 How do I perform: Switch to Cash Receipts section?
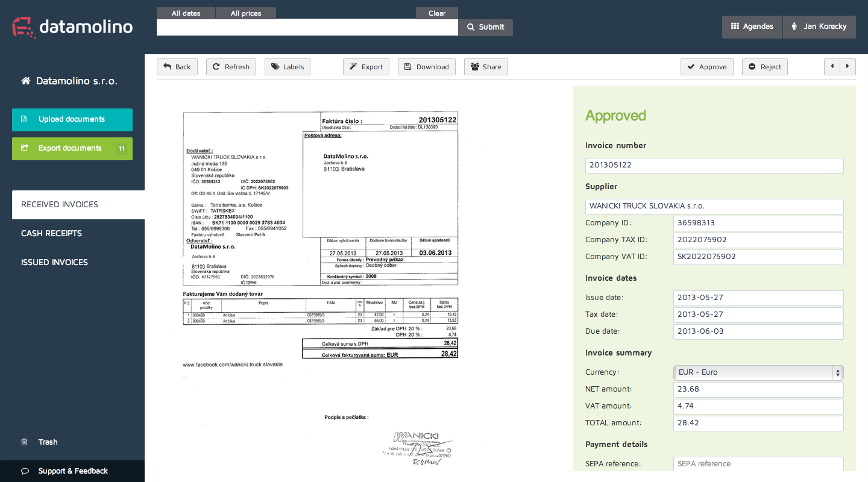[x=51, y=233]
